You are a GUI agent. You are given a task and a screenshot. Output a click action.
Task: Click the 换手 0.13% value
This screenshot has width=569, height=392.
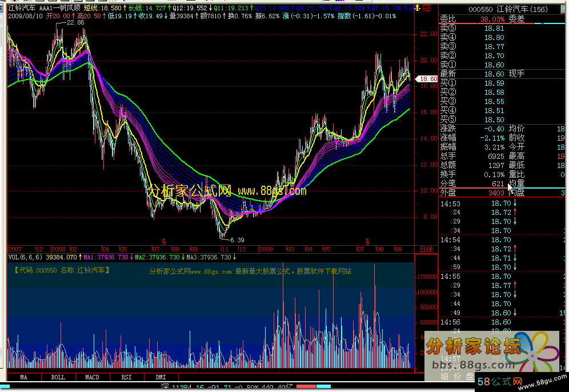pos(494,175)
